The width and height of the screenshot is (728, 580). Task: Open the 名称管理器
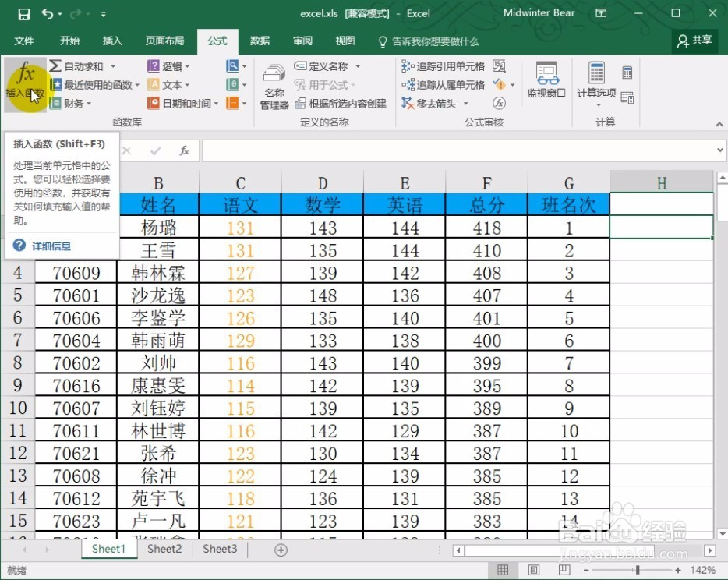[x=274, y=87]
